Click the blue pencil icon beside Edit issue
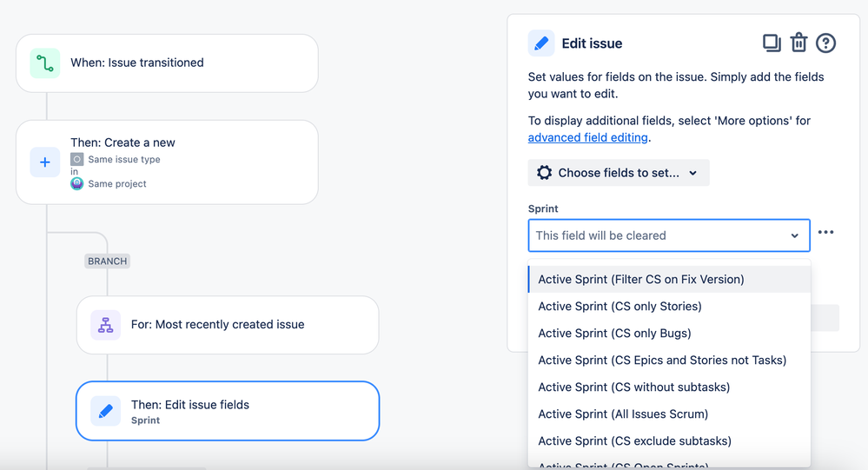The height and width of the screenshot is (470, 868). tap(540, 43)
